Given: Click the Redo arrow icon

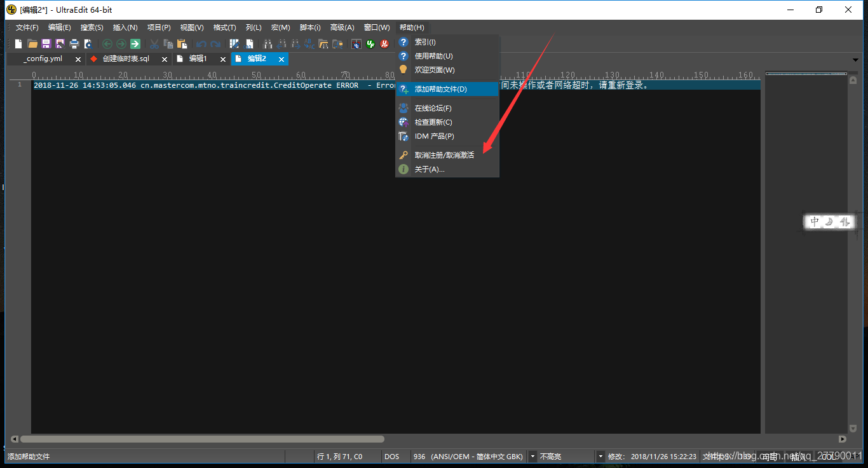Looking at the screenshot, I should tap(215, 44).
